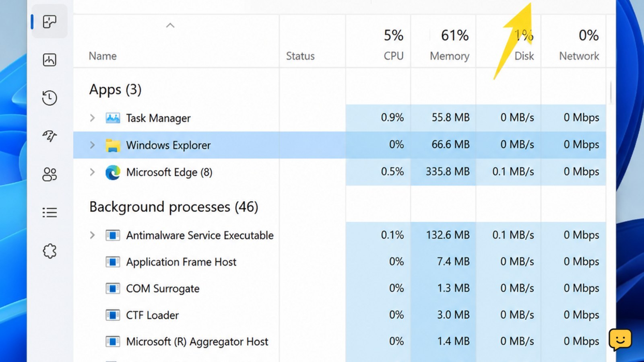Click the yellow smiley chat icon
The height and width of the screenshot is (362, 644).
(x=620, y=340)
